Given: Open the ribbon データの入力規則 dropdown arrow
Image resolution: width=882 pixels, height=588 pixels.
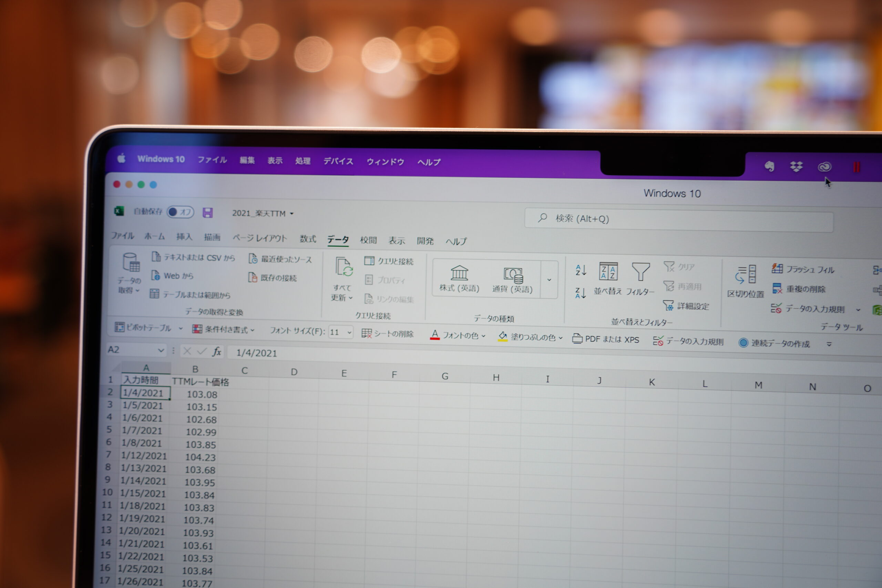Looking at the screenshot, I should pos(858,310).
